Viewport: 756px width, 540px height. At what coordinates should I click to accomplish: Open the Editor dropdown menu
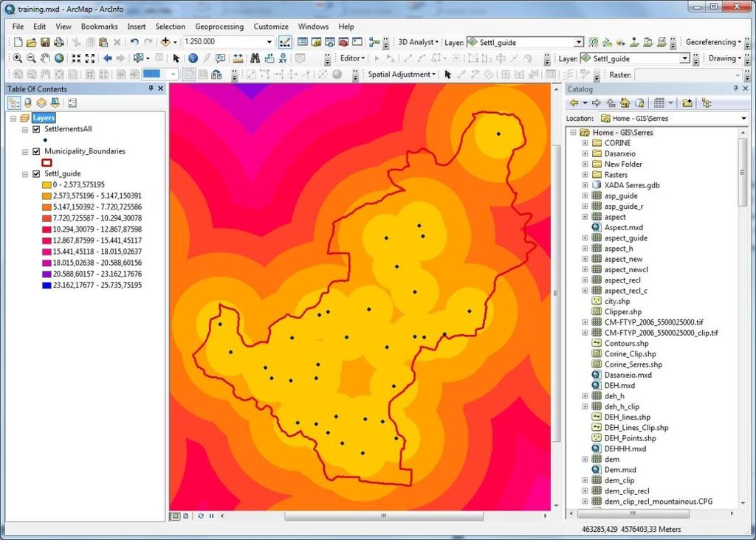click(352, 58)
